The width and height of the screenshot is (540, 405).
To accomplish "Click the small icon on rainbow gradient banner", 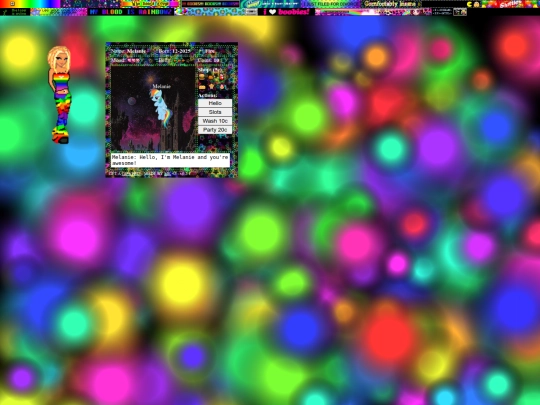I will [12, 3].
